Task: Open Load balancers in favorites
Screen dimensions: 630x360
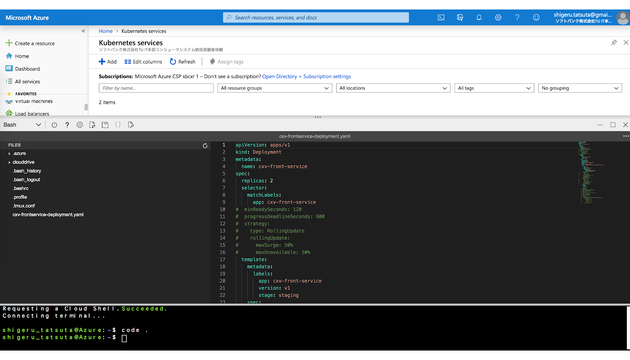Action: [x=27, y=114]
